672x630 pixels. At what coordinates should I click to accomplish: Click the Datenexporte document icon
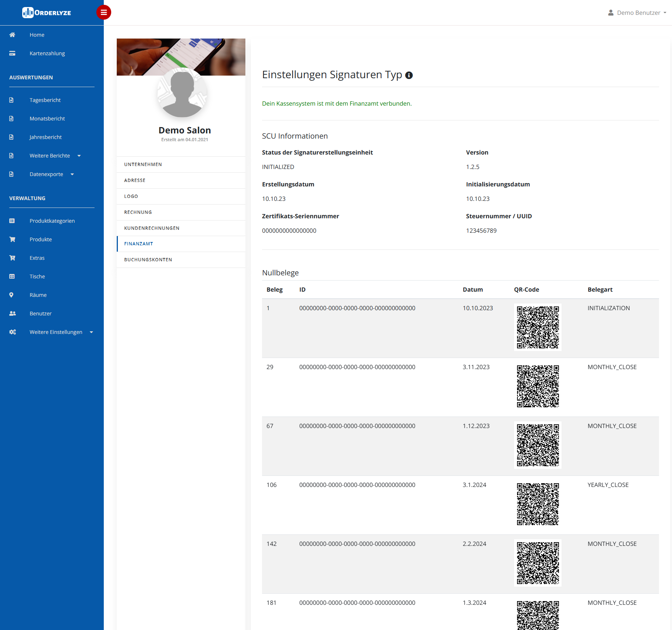(x=11, y=174)
